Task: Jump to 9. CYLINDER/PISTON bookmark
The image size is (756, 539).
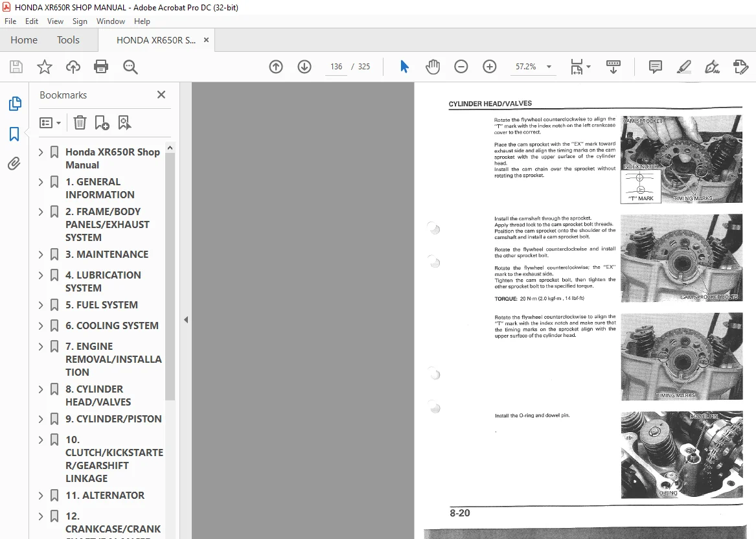Action: [x=113, y=419]
